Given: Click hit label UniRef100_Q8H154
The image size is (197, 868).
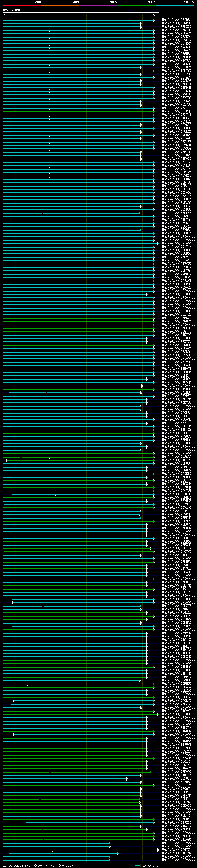Looking at the screenshot, I should (x=177, y=152).
